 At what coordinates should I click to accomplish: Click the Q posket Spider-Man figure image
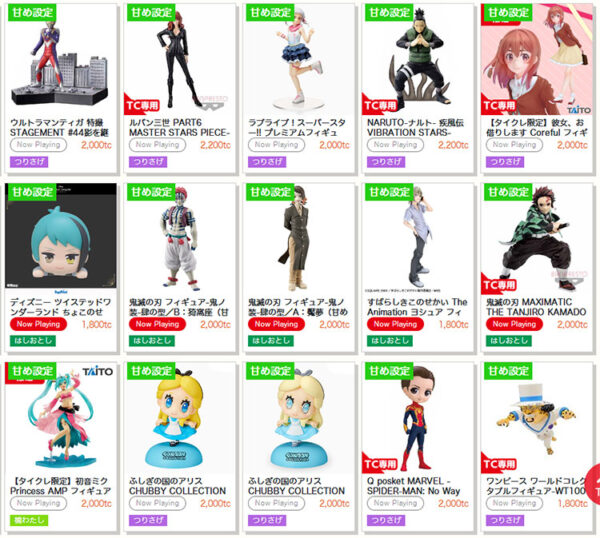[417, 418]
